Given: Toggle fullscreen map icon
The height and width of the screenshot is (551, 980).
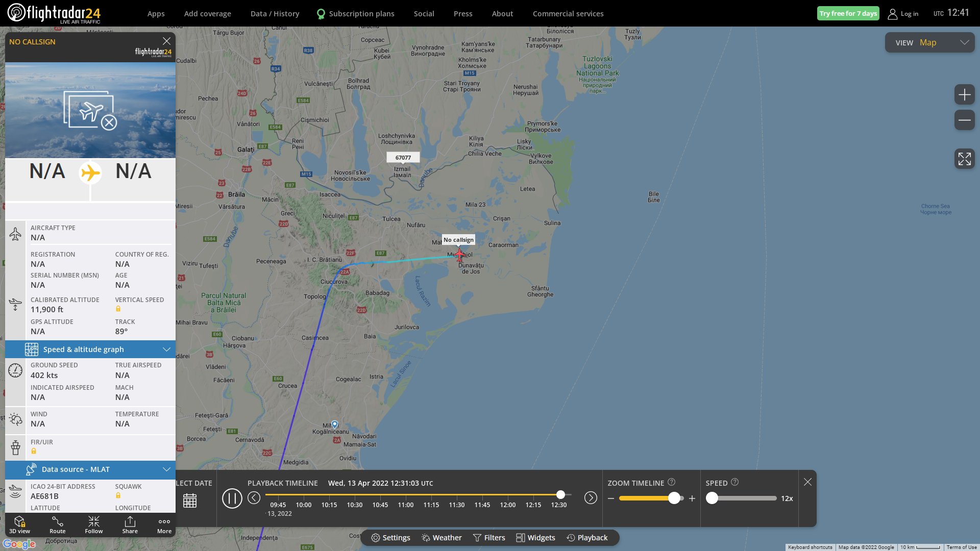Looking at the screenshot, I should [964, 159].
